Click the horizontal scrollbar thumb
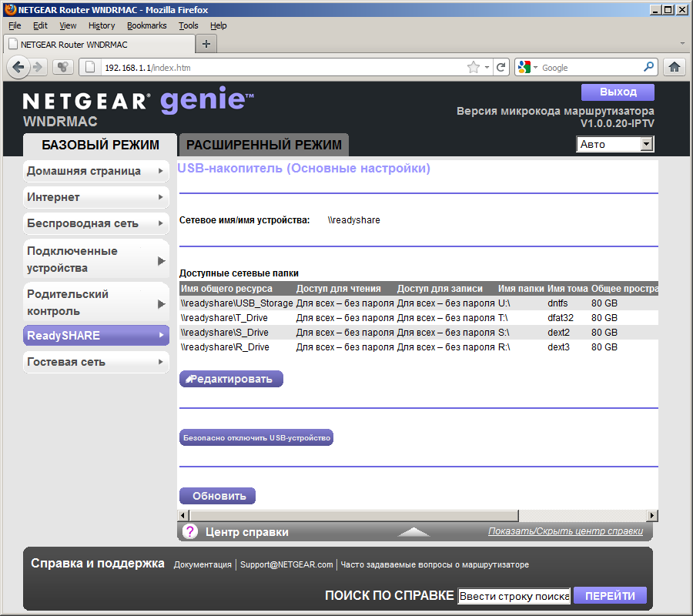 (353, 515)
